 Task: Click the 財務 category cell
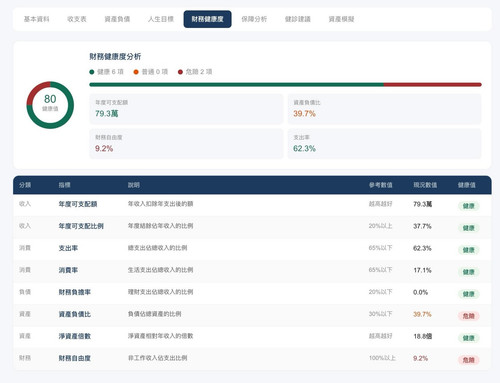[x=25, y=358]
